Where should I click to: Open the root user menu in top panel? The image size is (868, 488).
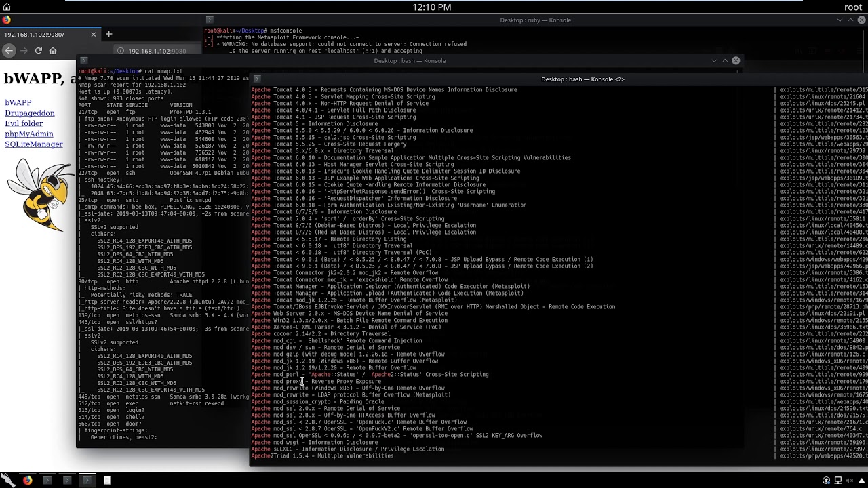coord(852,7)
